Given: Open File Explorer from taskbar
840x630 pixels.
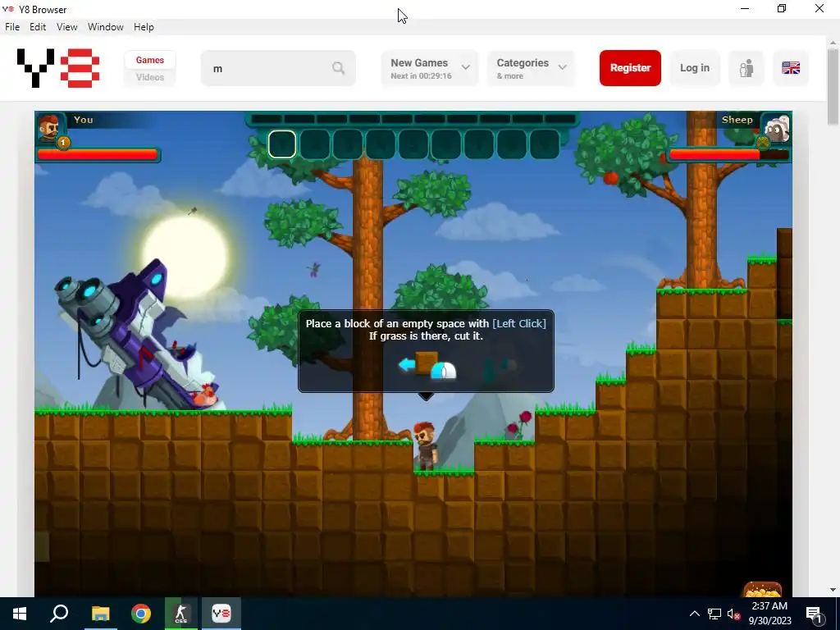Looking at the screenshot, I should [x=100, y=614].
